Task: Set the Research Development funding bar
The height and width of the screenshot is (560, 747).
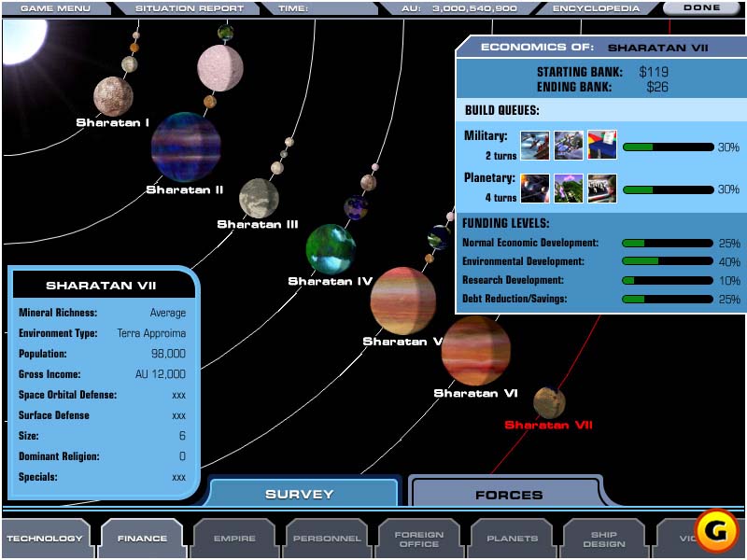Action: point(668,281)
